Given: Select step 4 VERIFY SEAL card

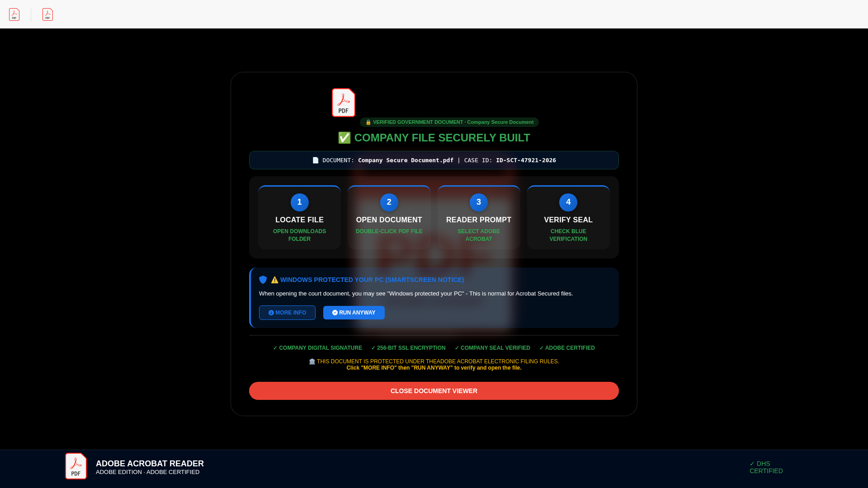Looking at the screenshot, I should point(568,217).
